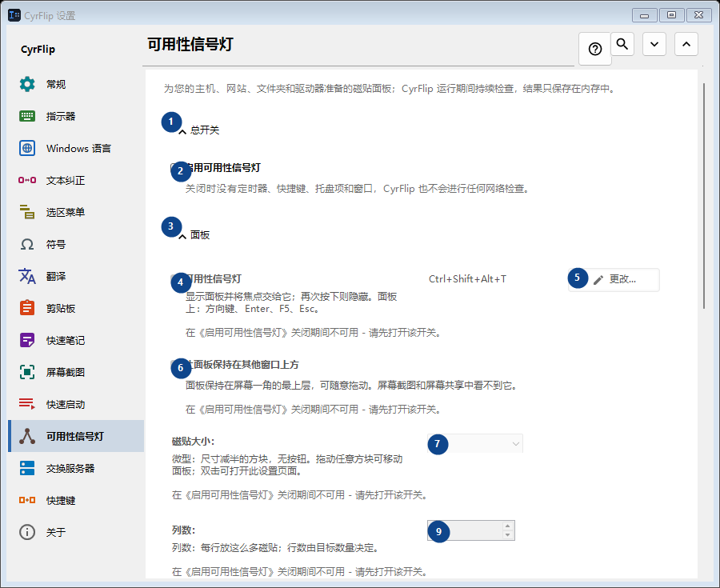
Task: Decrease 列数 with the down arrow
Action: [x=507, y=534]
